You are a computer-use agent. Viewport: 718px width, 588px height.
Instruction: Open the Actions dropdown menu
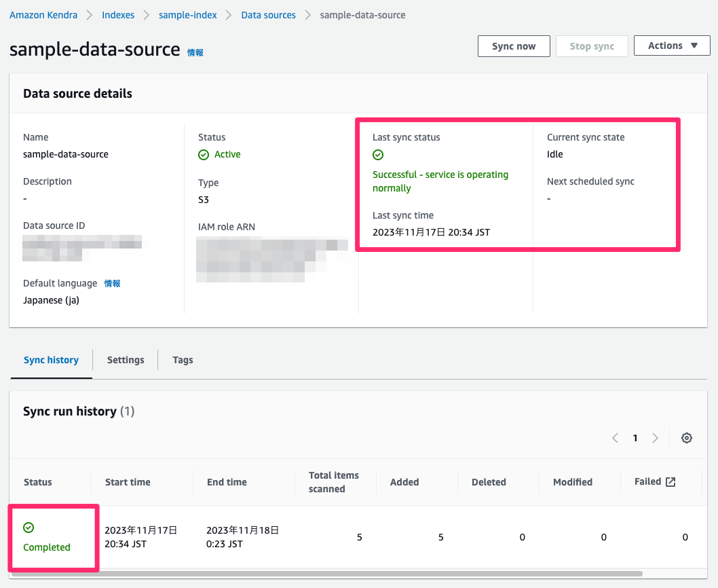tap(672, 45)
